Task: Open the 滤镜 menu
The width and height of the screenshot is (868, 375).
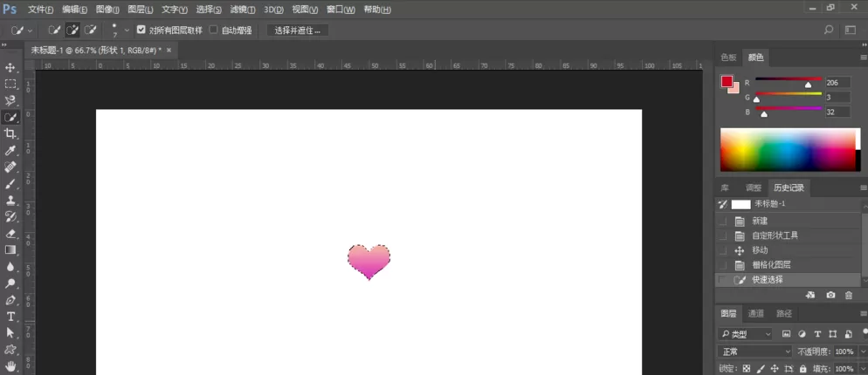Action: [x=243, y=10]
